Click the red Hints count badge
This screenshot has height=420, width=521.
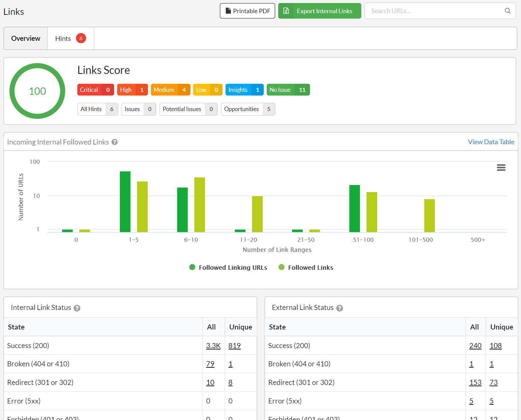coord(81,38)
